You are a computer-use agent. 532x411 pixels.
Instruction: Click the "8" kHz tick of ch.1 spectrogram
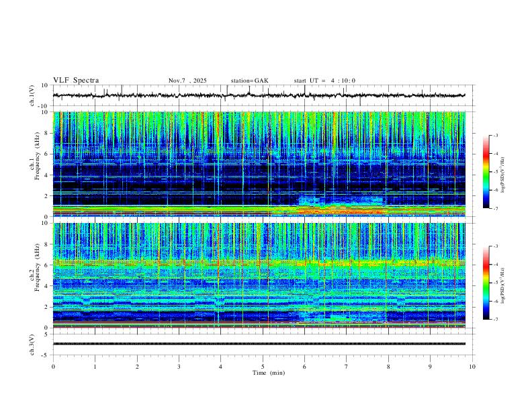tap(46, 133)
